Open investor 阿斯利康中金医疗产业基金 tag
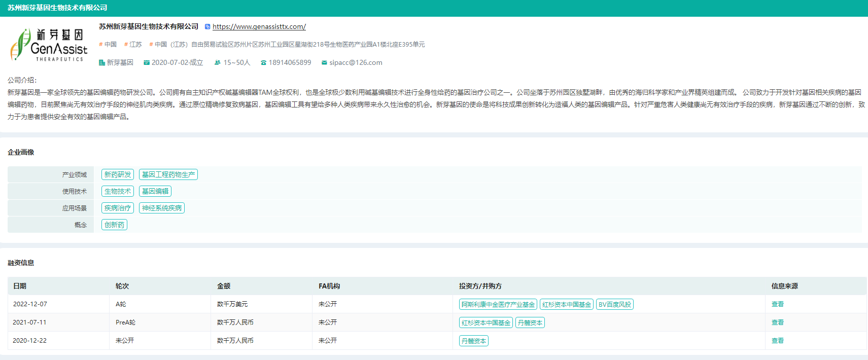Image resolution: width=868 pixels, height=360 pixels. (x=498, y=305)
